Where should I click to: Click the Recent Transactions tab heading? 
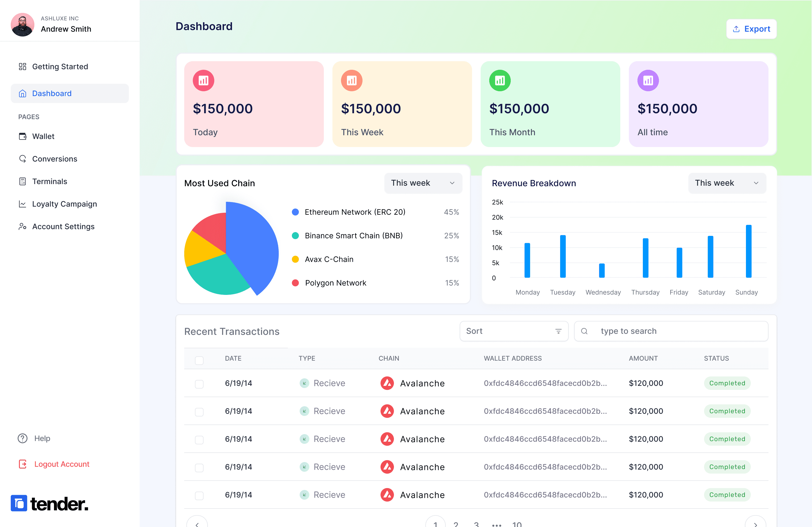pos(232,331)
